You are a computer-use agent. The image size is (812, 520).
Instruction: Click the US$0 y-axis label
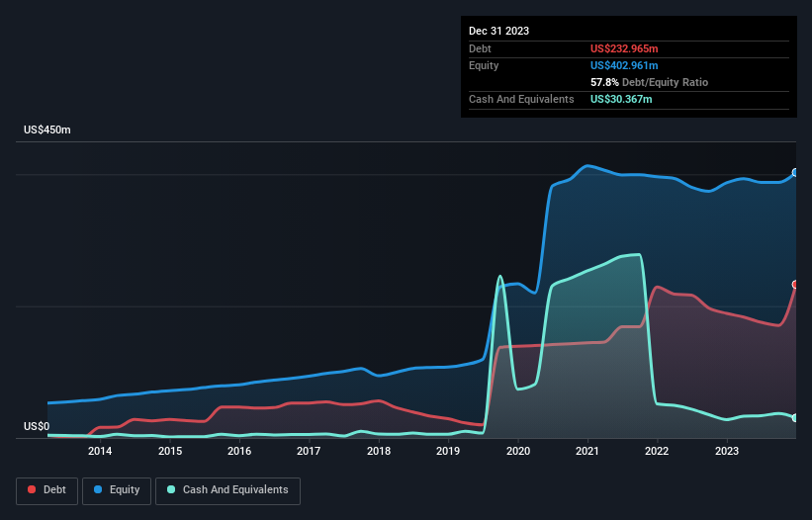point(37,426)
